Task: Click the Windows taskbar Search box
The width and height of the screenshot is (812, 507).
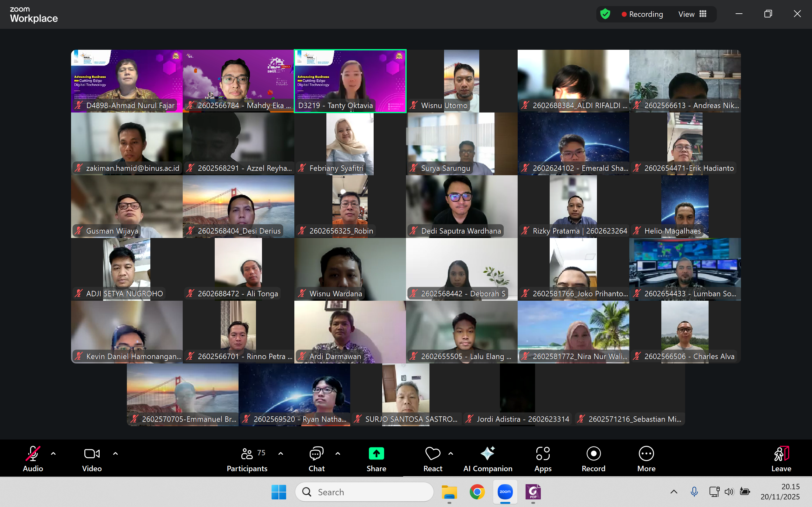Action: pyautogui.click(x=364, y=492)
